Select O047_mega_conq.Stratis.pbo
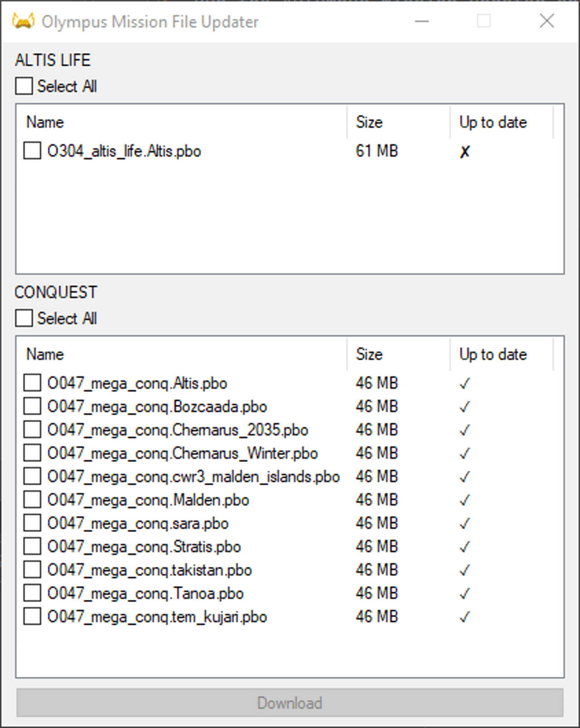The image size is (580, 728). tap(32, 546)
